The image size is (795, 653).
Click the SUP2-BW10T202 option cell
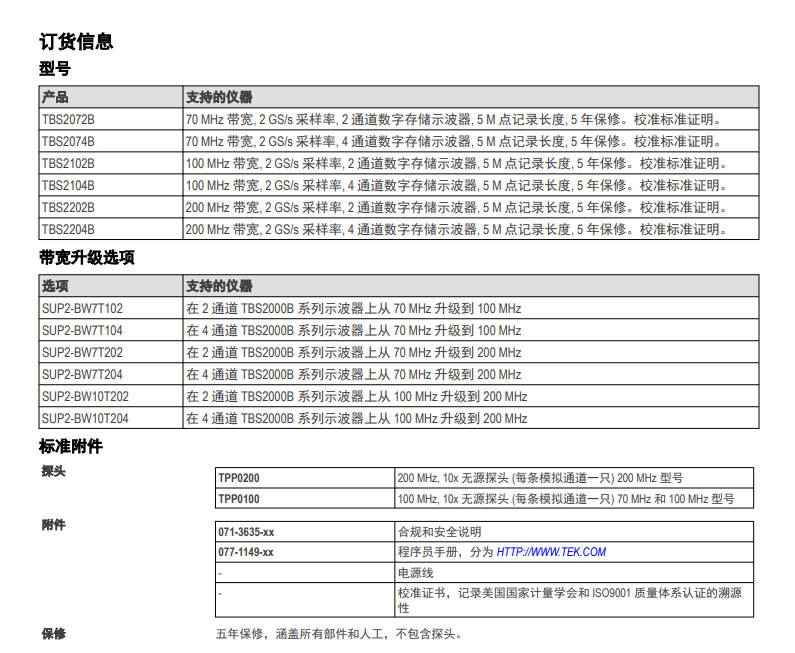111,396
